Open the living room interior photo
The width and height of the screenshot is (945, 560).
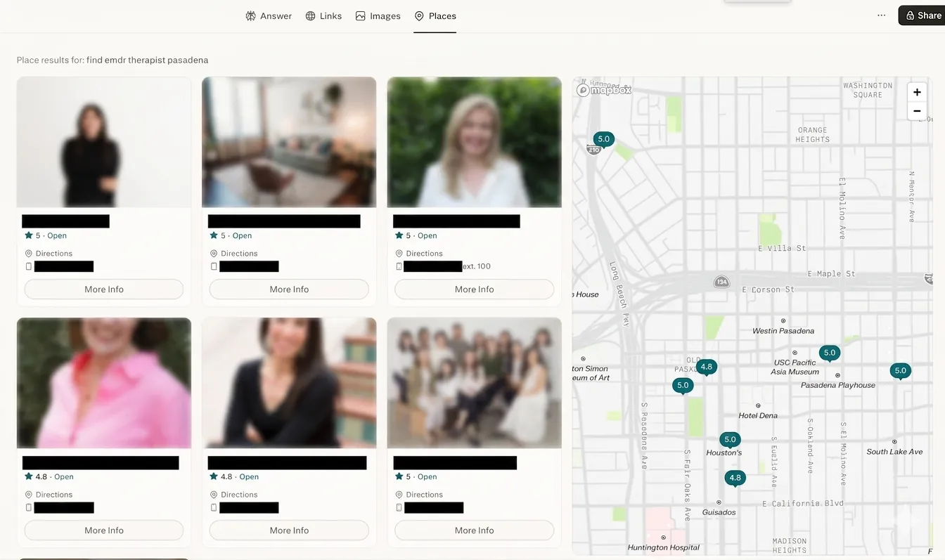coord(289,142)
